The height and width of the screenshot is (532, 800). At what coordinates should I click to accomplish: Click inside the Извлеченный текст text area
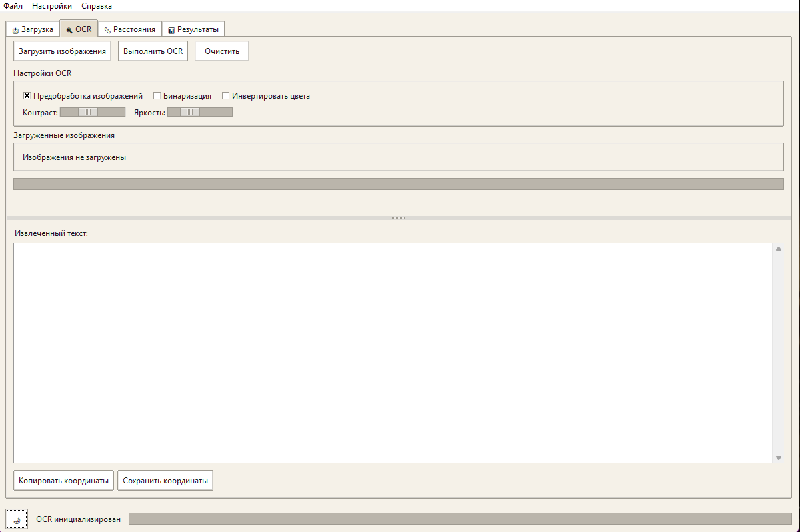(392, 352)
